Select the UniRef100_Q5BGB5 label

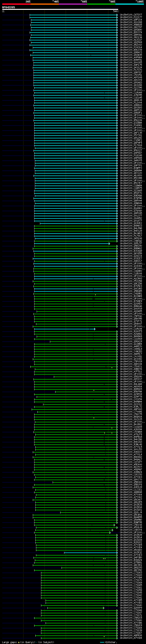131,291
